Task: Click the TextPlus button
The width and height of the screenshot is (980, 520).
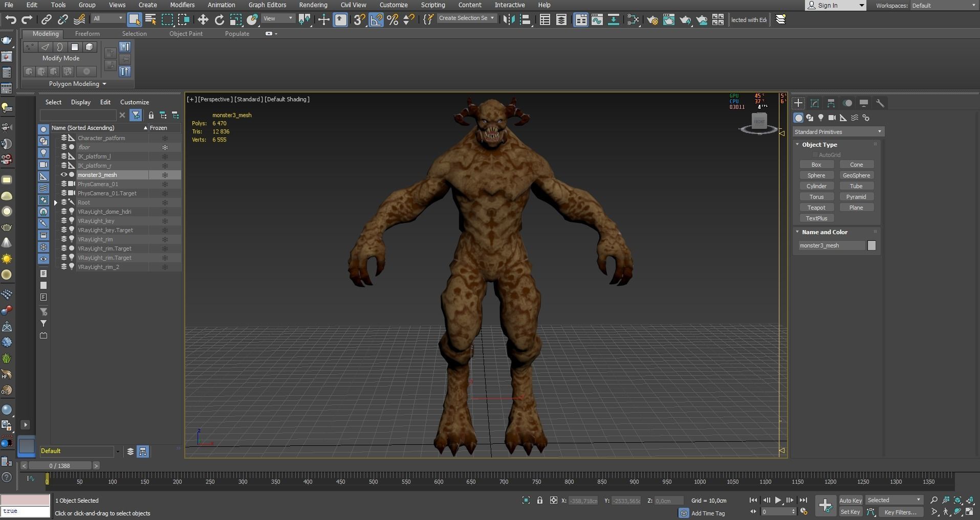Action: coord(816,218)
